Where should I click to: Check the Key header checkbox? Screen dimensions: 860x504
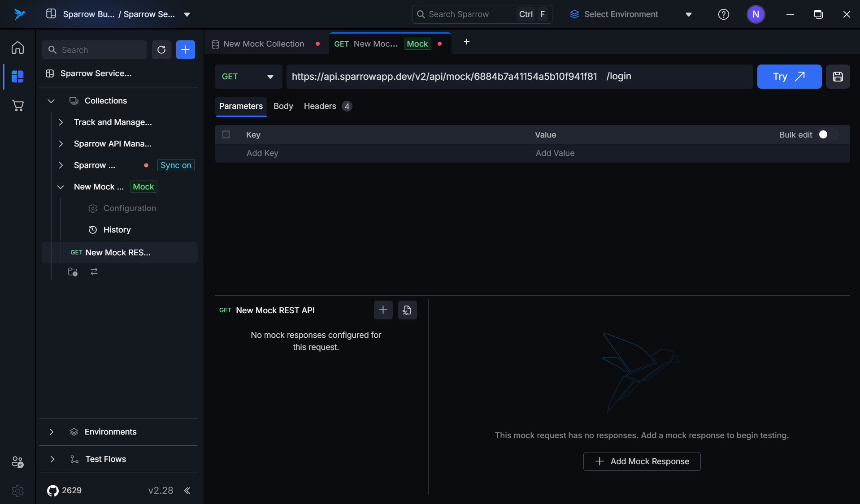pyautogui.click(x=226, y=134)
